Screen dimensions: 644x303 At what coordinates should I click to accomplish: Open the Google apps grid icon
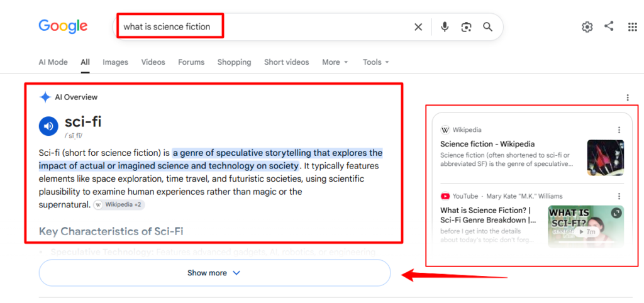tap(633, 27)
